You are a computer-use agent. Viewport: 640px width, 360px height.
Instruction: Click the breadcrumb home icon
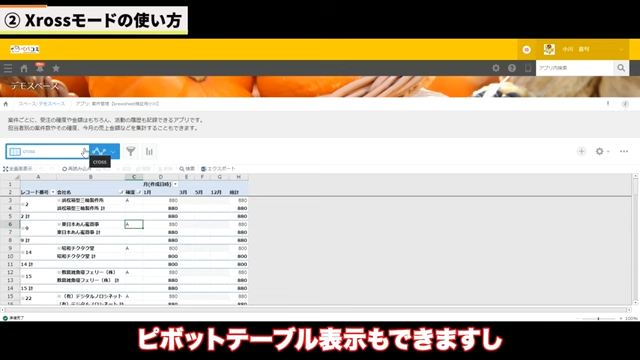[x=6, y=104]
